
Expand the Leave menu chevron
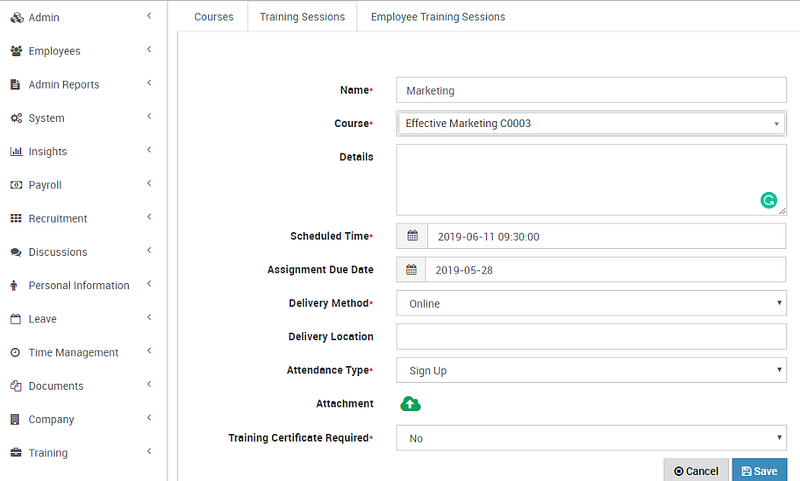[x=149, y=318]
